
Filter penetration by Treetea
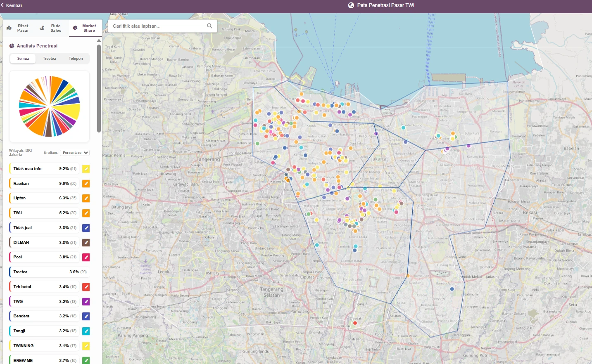pyautogui.click(x=50, y=59)
